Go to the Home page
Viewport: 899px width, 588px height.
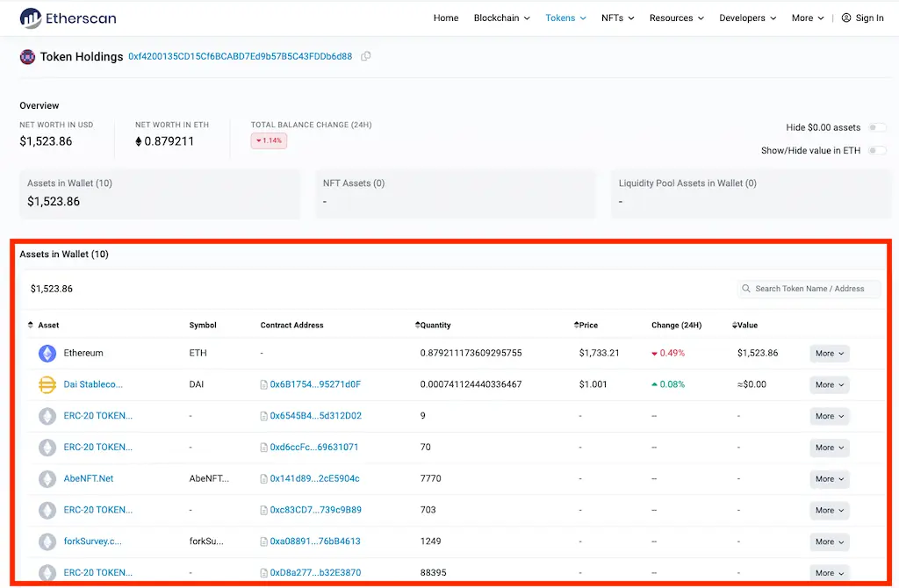coord(446,18)
